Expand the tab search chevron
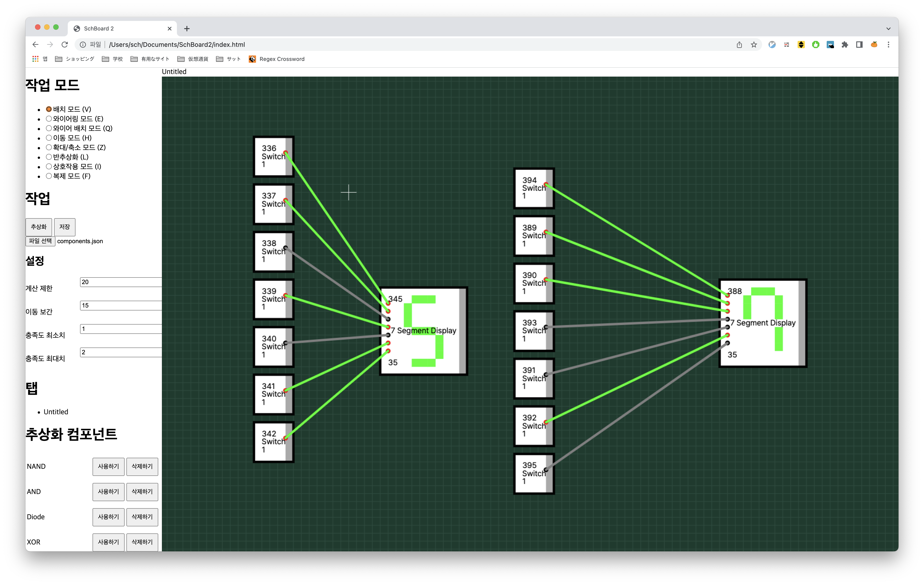924x585 pixels. tap(888, 28)
